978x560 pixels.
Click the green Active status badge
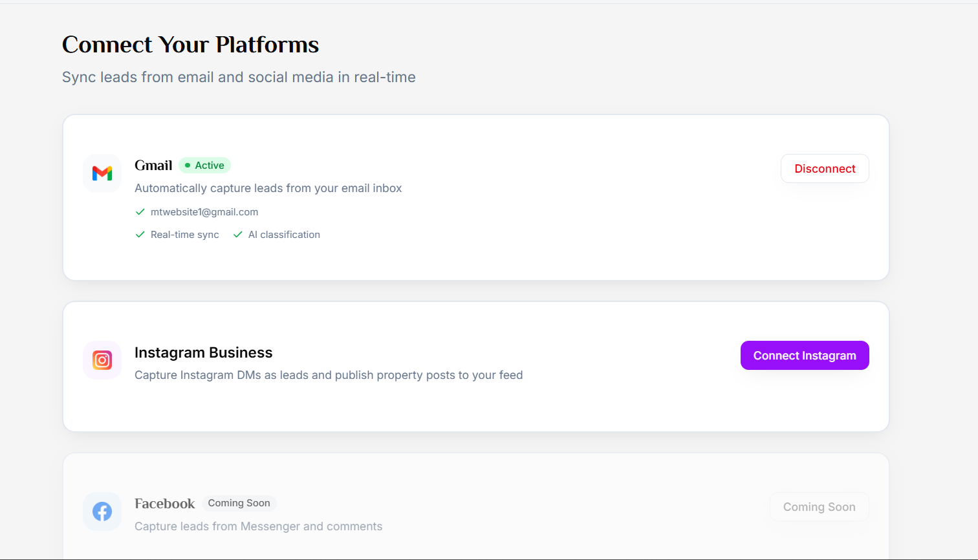click(x=204, y=166)
